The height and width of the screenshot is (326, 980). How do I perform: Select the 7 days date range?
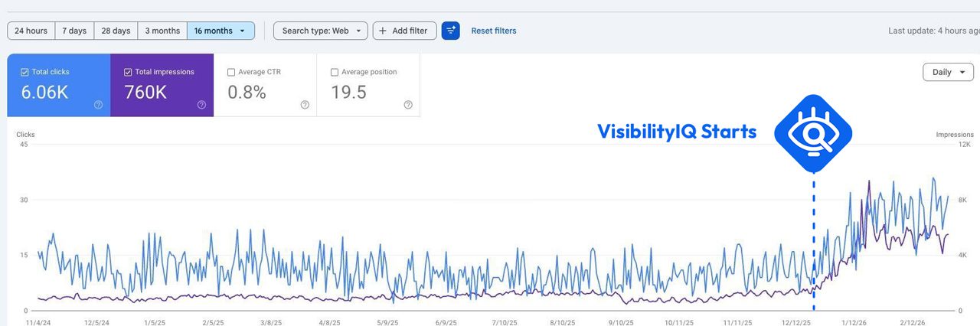[74, 31]
